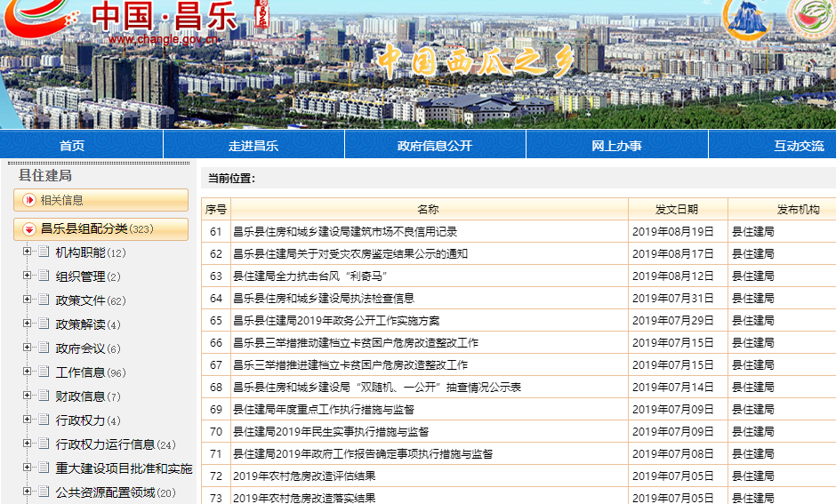Click the document icon next to 机构职能
The width and height of the screenshot is (836, 504).
[44, 252]
